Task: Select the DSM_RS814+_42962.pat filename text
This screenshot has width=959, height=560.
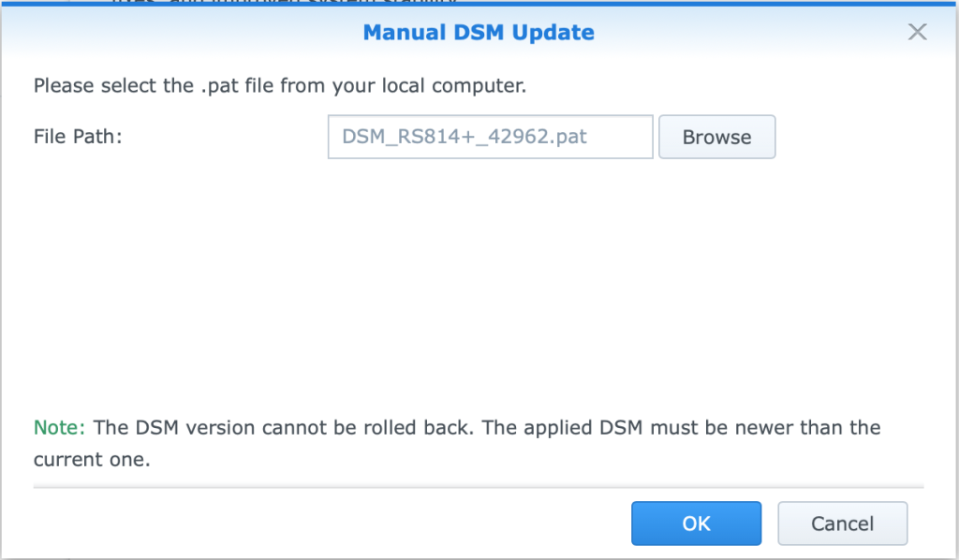Action: coord(465,137)
